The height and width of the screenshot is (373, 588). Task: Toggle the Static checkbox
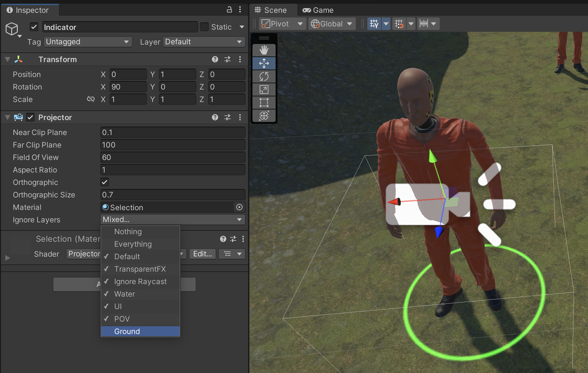click(x=204, y=27)
